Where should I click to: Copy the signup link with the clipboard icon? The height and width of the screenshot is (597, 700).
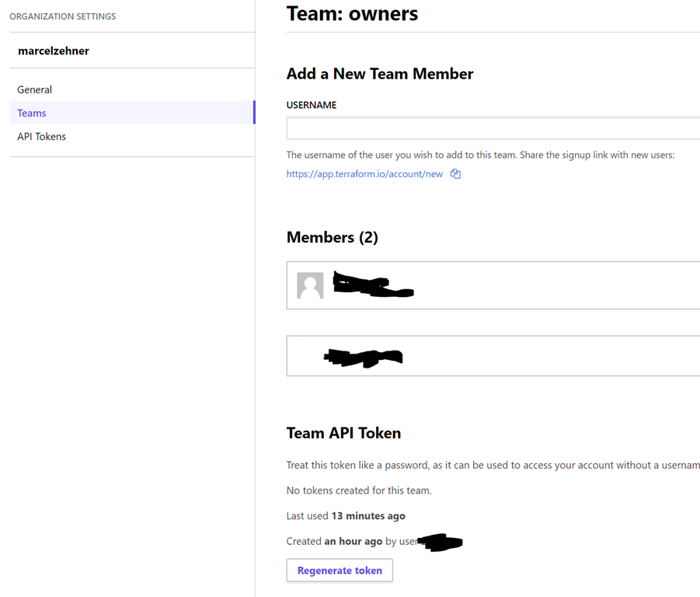455,174
